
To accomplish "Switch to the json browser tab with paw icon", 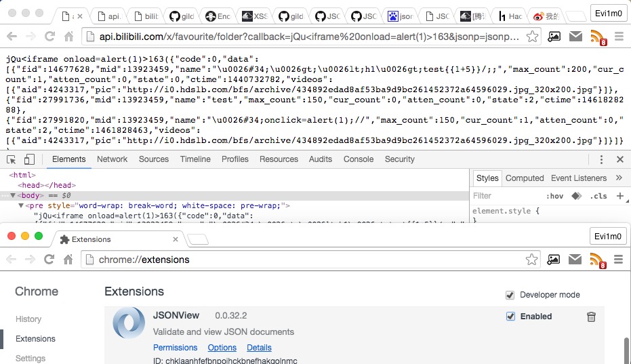I will click(x=401, y=16).
